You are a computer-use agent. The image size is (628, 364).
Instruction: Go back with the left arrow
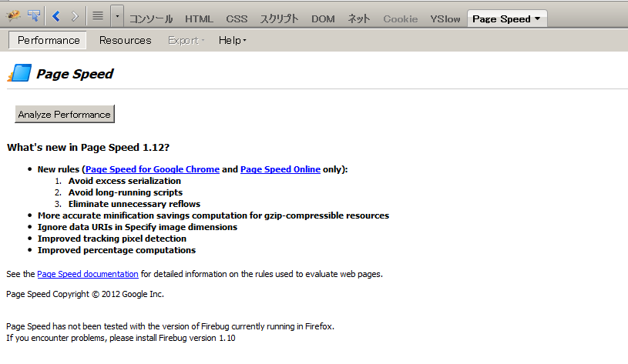coord(56,15)
